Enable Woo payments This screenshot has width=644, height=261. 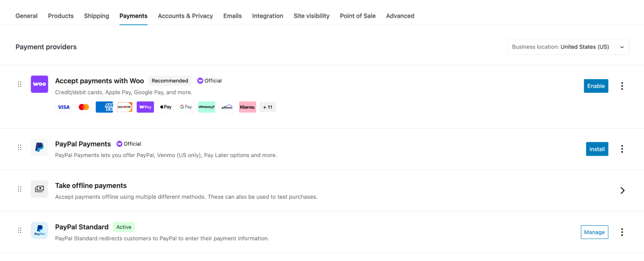(x=596, y=86)
